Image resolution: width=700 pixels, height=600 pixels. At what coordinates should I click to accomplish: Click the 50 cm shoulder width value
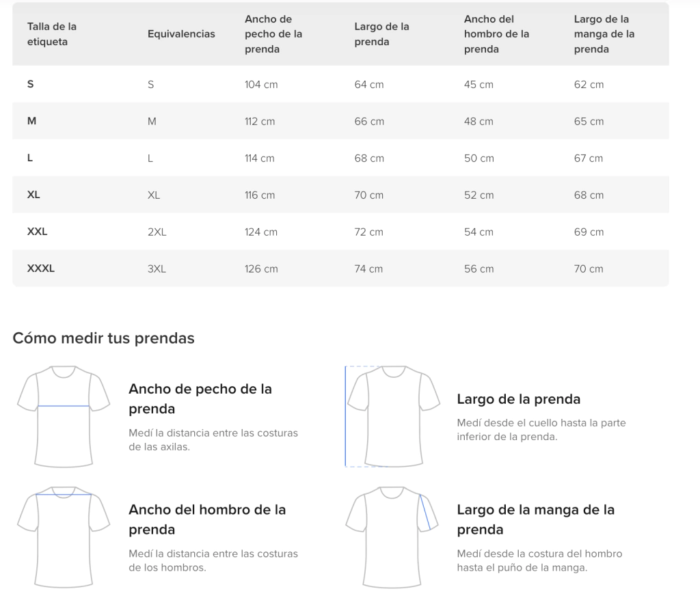pos(479,159)
